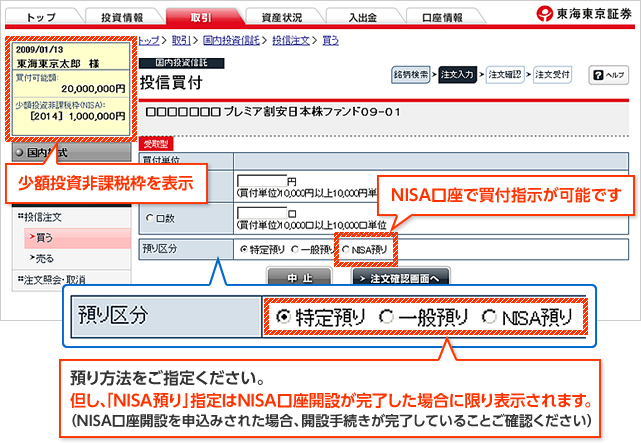The image size is (641, 443).
Task: Follow the 取引 breadcrumb link
Action: tap(181, 40)
